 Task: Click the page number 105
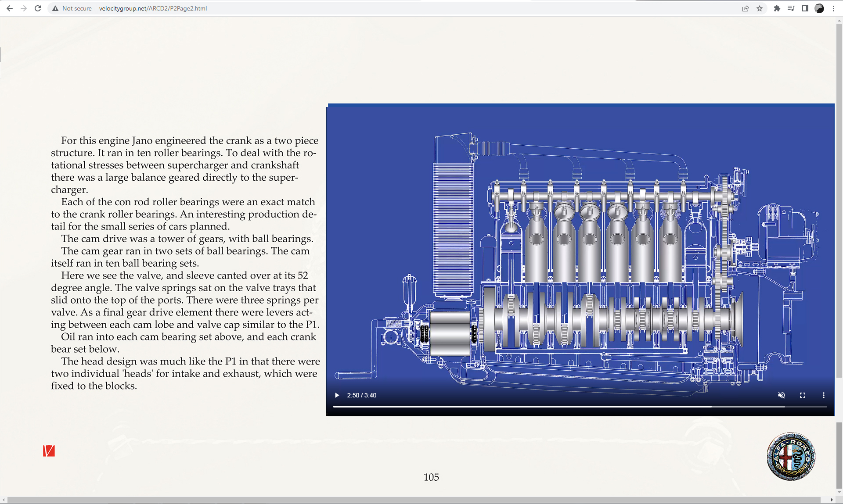(x=431, y=477)
